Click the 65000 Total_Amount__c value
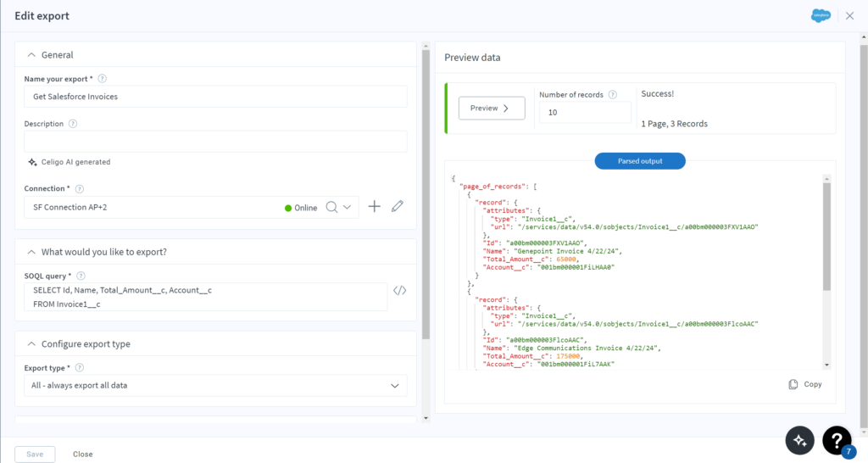The height and width of the screenshot is (463, 868). coord(566,259)
